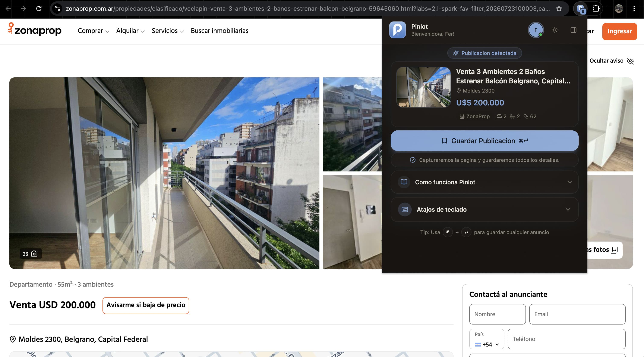Click Guardar Publicacion button
This screenshot has width=644, height=357.
[484, 141]
